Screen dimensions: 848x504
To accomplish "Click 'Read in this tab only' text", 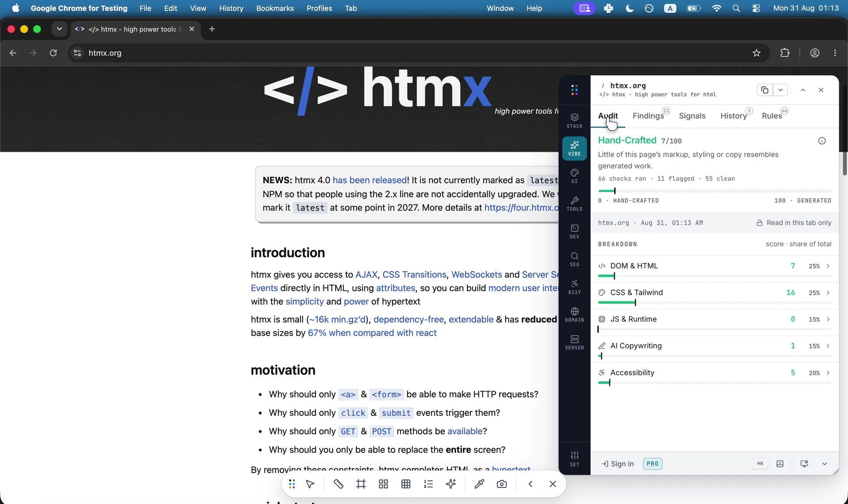I will click(799, 223).
